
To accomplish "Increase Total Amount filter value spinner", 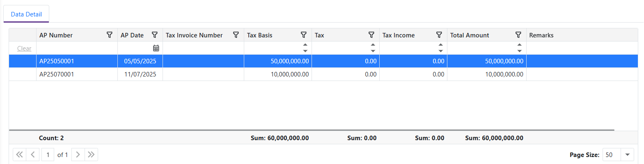I will click(520, 45).
